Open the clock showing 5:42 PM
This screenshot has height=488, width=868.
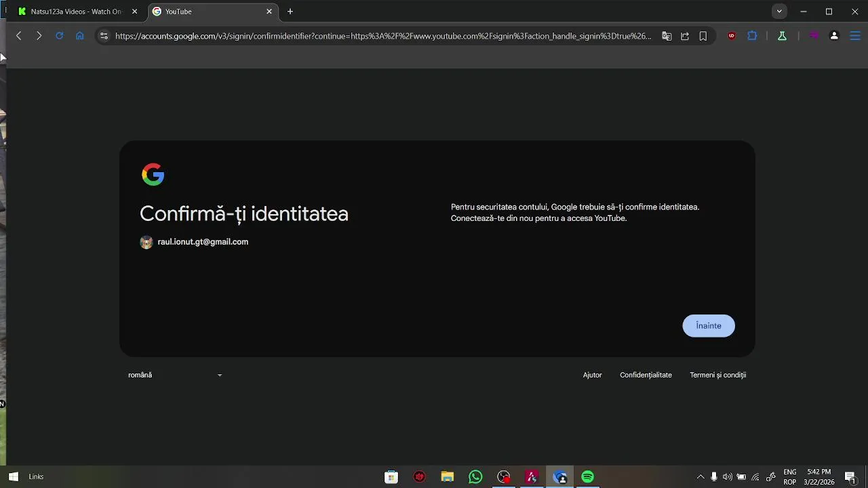click(819, 477)
